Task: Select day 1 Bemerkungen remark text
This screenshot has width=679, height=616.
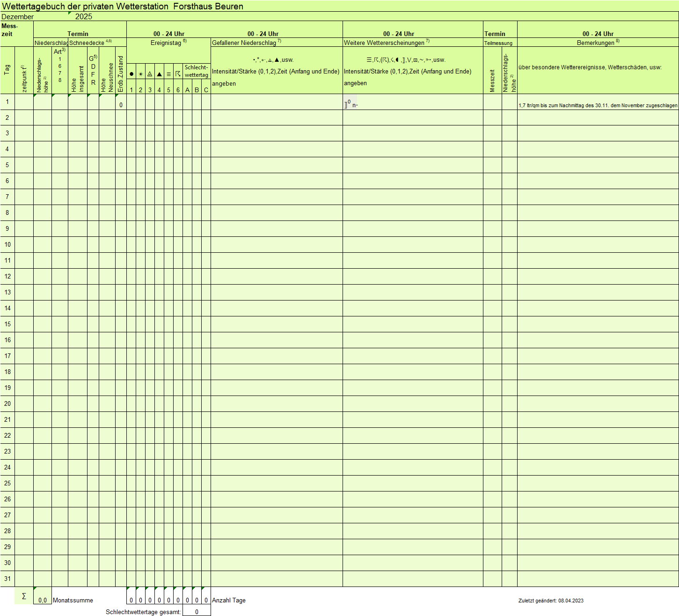Action: click(x=598, y=105)
